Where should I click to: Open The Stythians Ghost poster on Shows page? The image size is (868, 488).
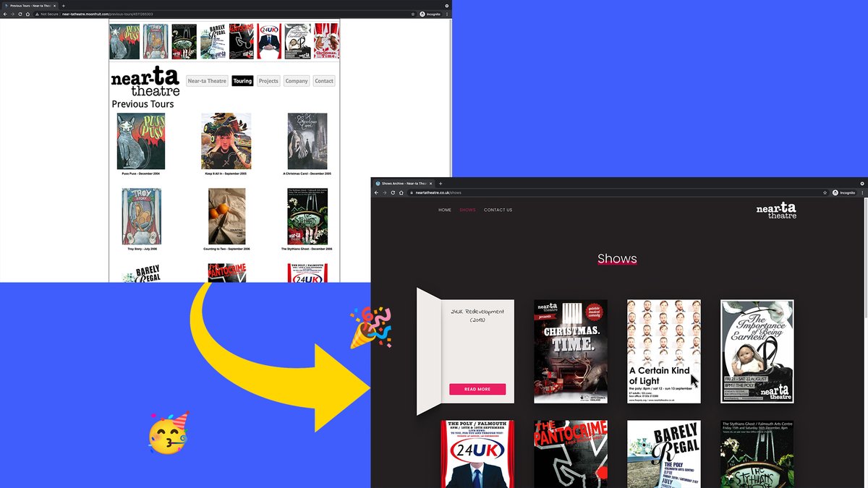(x=757, y=454)
